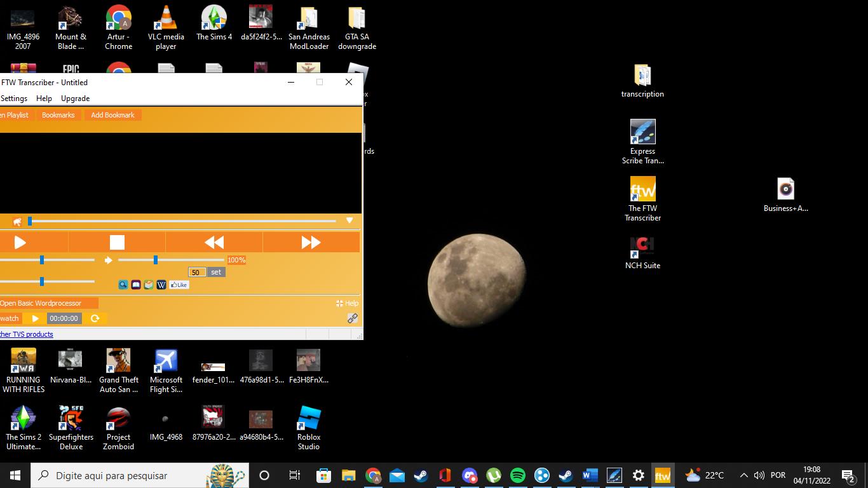Click the chain link icon
The width and height of the screenshot is (868, 488).
coord(353,318)
